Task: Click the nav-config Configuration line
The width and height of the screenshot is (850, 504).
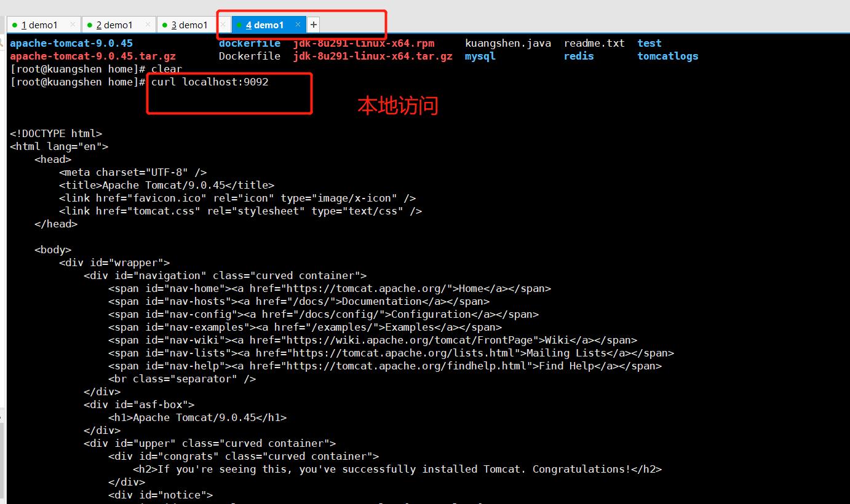Action: tap(324, 314)
